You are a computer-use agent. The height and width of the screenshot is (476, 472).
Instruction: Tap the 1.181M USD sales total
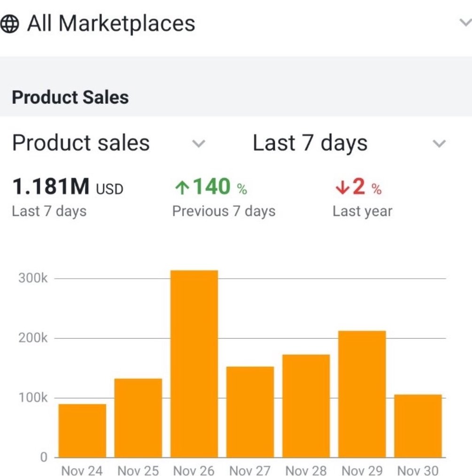67,187
